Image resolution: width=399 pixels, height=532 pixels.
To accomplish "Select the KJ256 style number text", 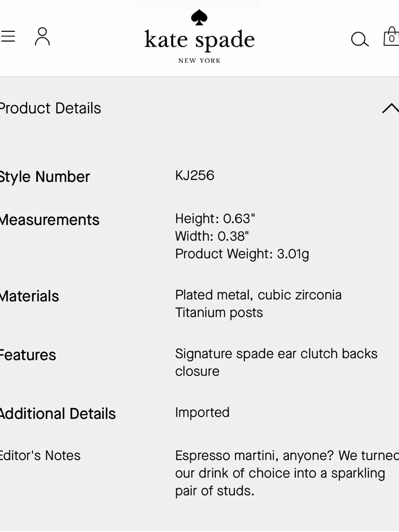I will point(195,176).
